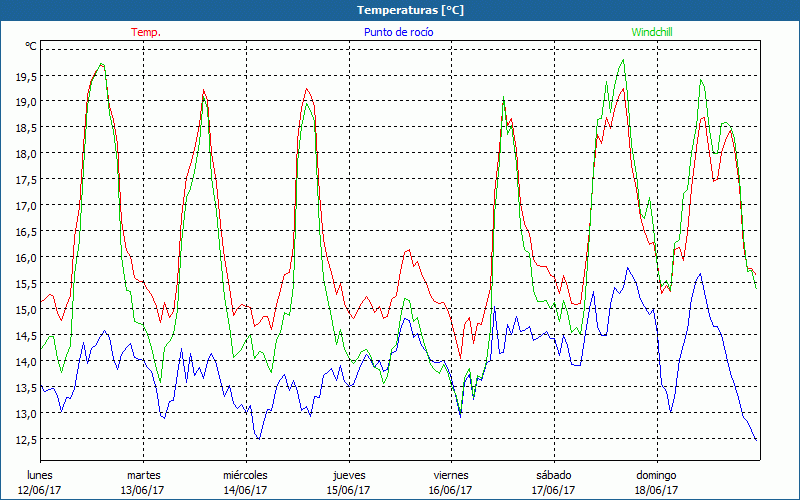Select the martes day label
Screen dimensions: 800x500
tap(143, 475)
